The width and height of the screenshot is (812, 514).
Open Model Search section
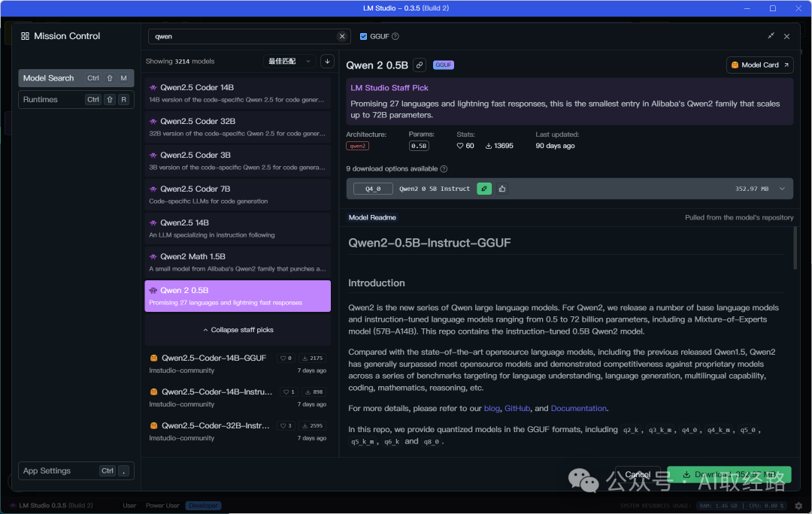tap(76, 78)
